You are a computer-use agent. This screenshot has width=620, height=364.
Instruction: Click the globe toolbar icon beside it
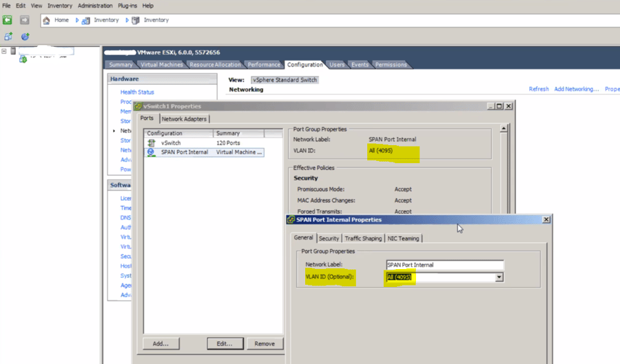point(25,36)
